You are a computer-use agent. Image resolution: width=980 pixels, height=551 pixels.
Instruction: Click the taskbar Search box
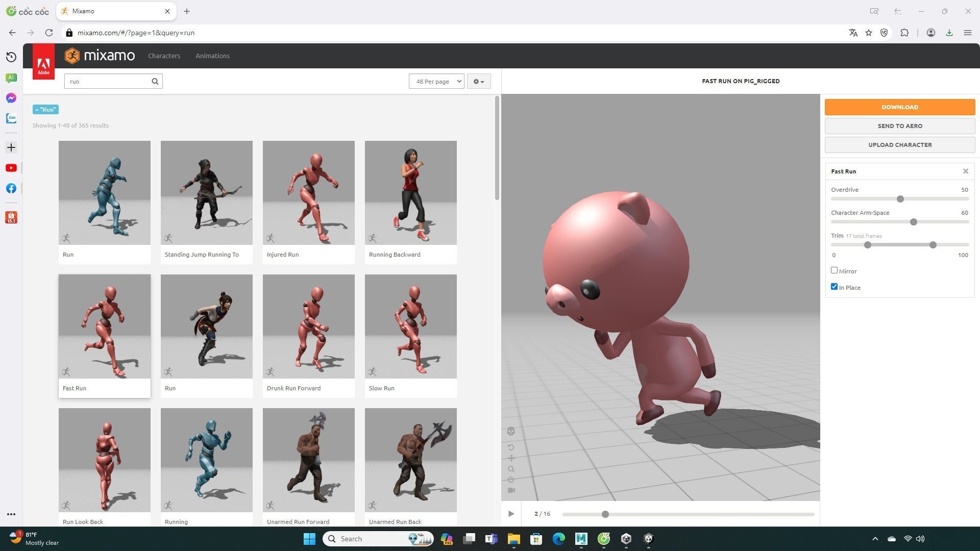378,539
